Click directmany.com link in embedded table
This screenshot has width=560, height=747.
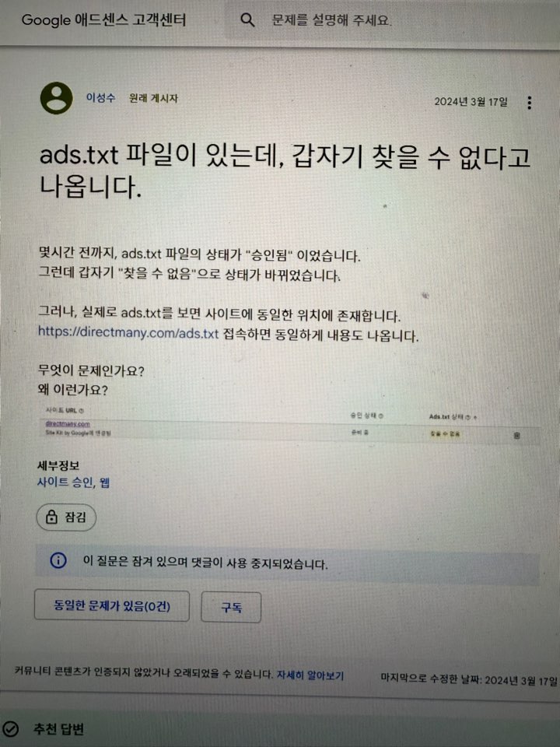(68, 423)
